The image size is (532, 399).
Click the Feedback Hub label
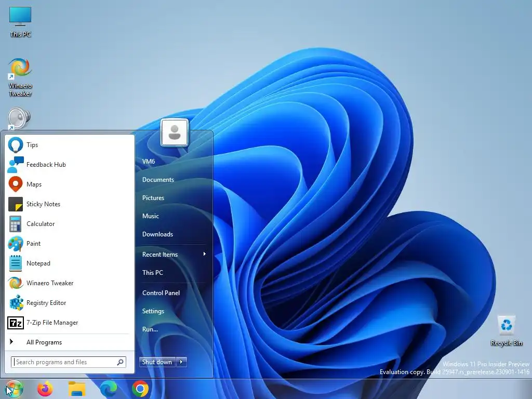[46, 165]
